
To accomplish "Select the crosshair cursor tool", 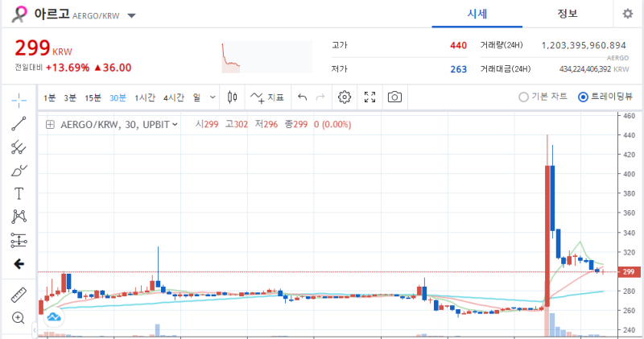I will coord(19,100).
